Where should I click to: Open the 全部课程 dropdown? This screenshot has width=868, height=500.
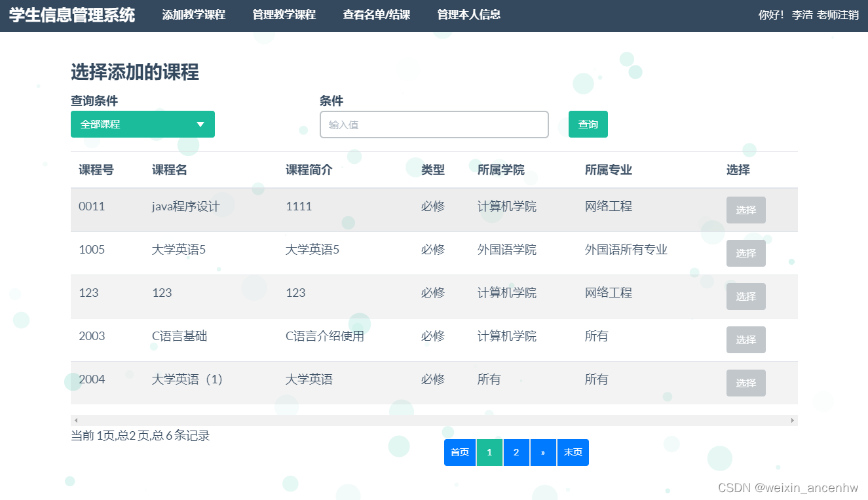tap(142, 124)
